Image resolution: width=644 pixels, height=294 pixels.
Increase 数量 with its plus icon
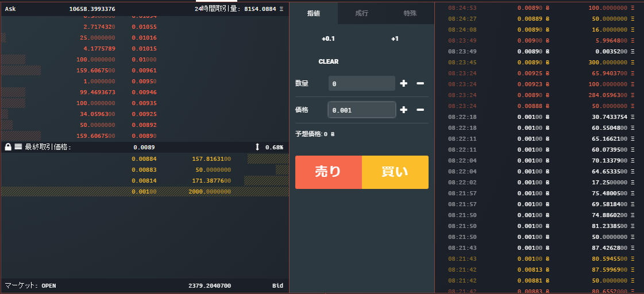pyautogui.click(x=404, y=83)
